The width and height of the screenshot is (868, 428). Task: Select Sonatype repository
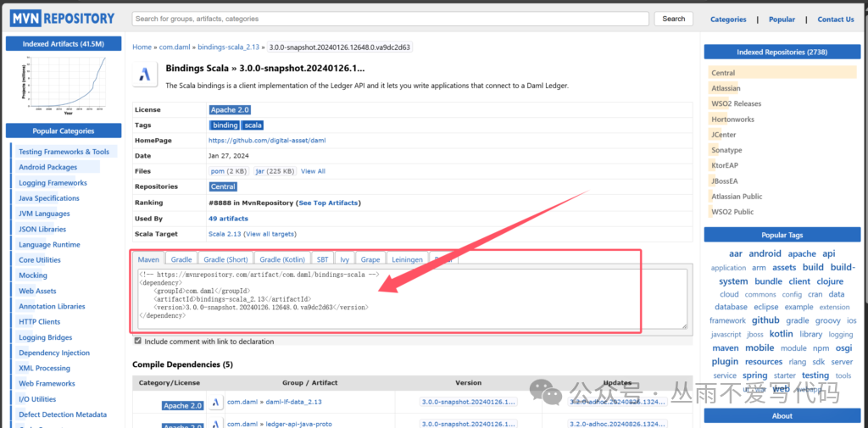click(726, 150)
